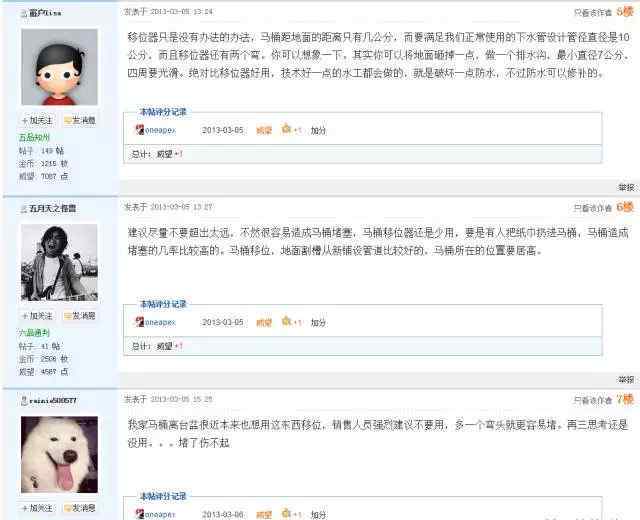This screenshot has height=520, width=640.
Task: Click the oneapex user icon in post 5 ratings
Action: tap(140, 130)
